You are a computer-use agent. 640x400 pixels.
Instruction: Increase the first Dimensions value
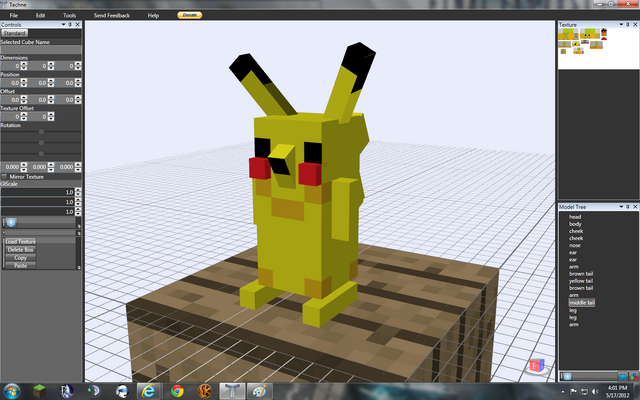pos(24,64)
